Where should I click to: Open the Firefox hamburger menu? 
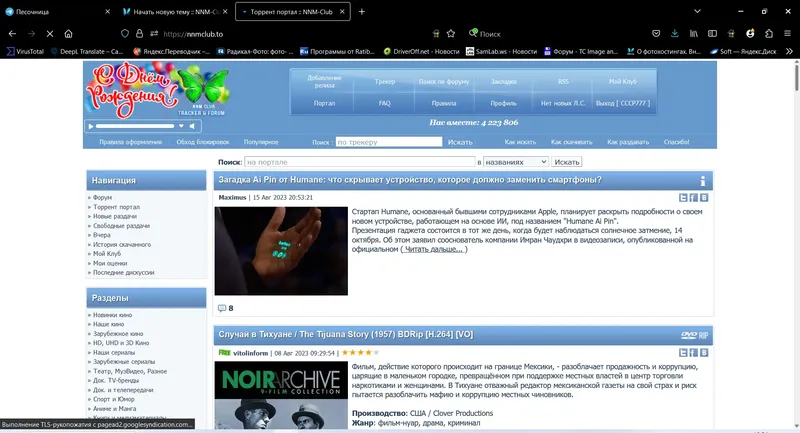point(787,34)
